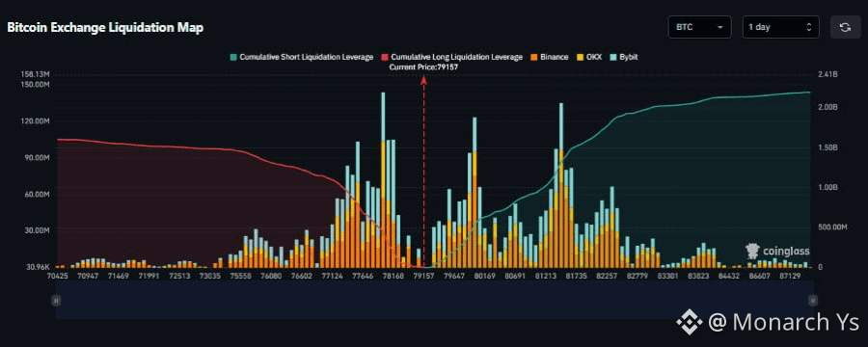Click the 30.96K left axis label

[x=38, y=267]
